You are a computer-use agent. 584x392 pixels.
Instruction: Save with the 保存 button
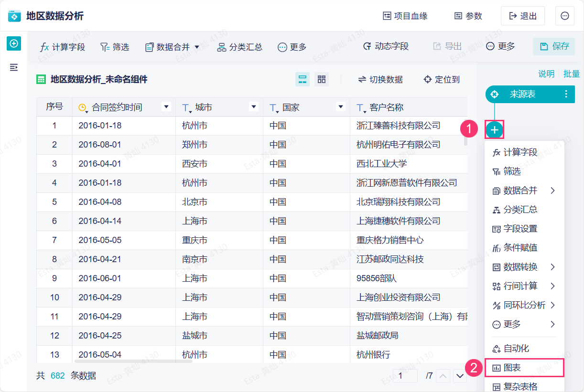click(554, 46)
